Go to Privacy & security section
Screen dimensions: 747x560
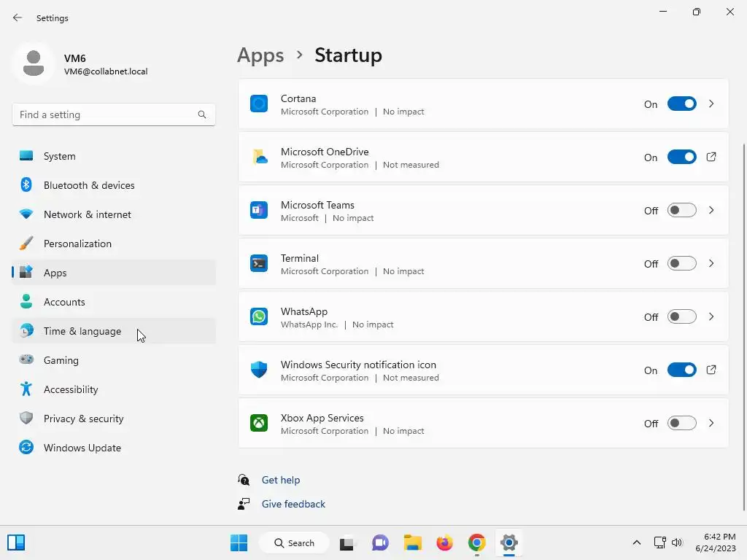click(83, 419)
